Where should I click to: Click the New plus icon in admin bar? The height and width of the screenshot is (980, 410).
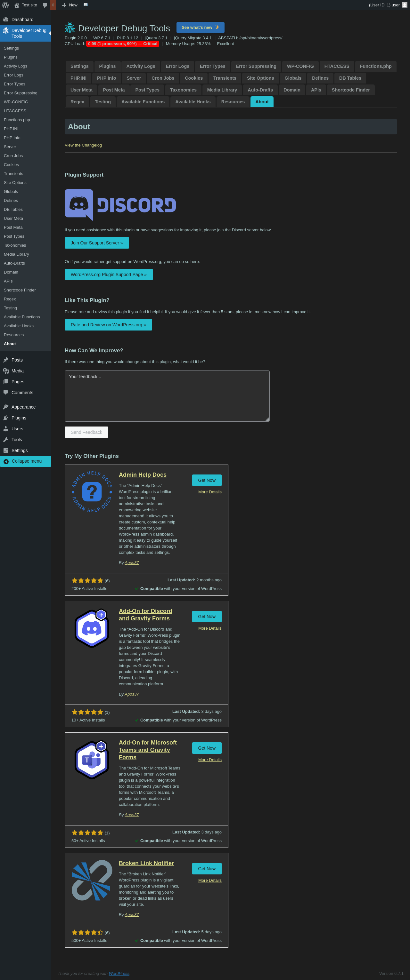click(x=64, y=5)
